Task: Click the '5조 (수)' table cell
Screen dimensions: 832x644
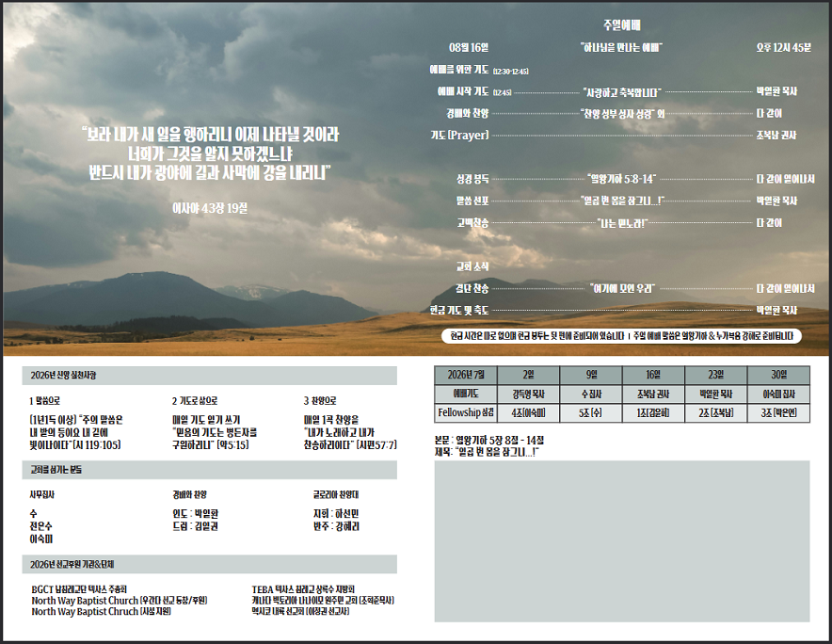Action: point(591,412)
